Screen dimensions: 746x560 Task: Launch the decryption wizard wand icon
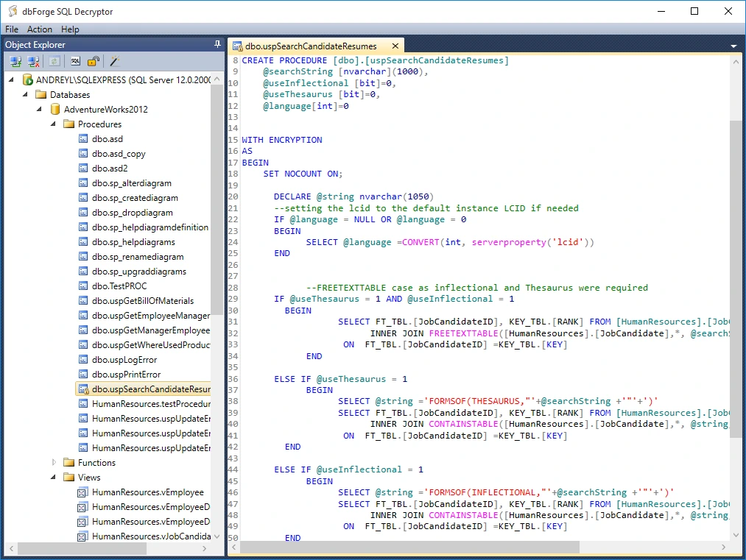click(115, 62)
